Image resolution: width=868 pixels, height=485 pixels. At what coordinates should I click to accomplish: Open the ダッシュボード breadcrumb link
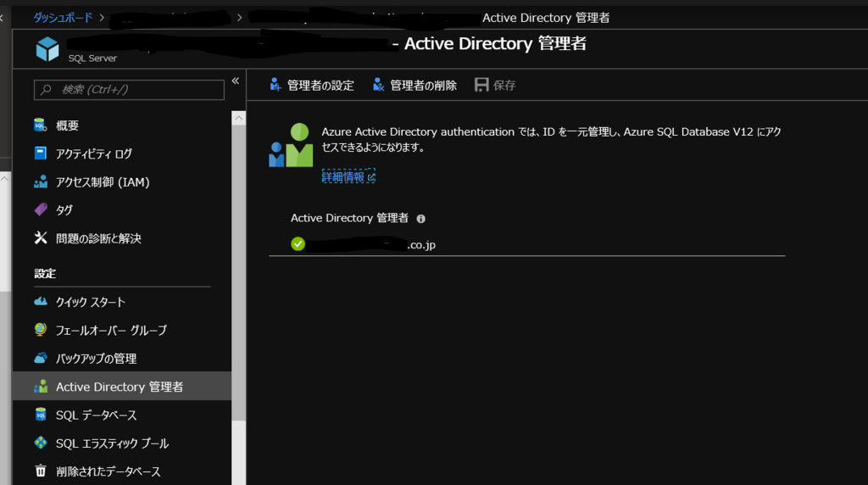coord(63,18)
